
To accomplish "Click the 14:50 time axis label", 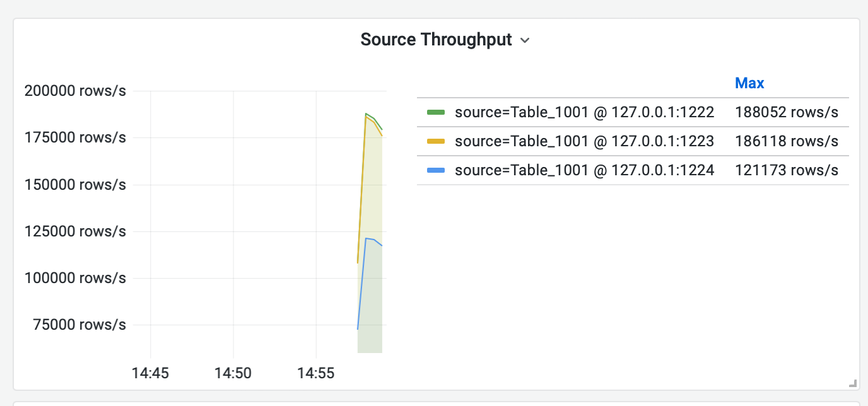I will pyautogui.click(x=233, y=373).
